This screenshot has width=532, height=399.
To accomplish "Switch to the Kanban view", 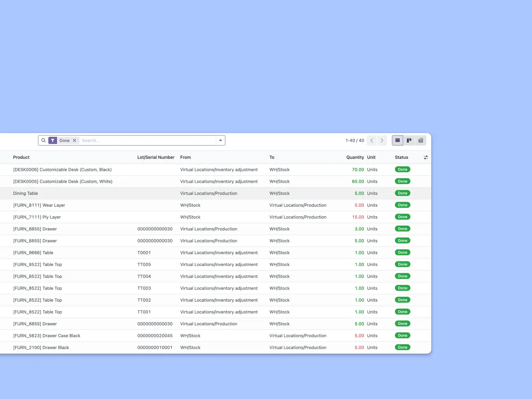I will (409, 140).
